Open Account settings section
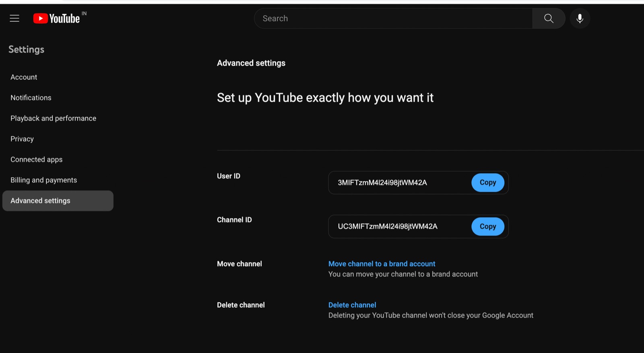Screen dimensions: 644x353 coord(24,77)
